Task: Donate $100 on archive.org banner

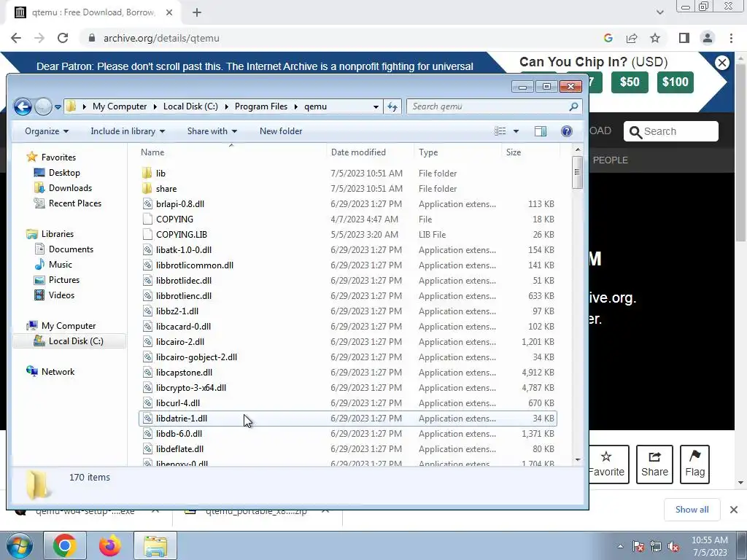Action: point(675,82)
